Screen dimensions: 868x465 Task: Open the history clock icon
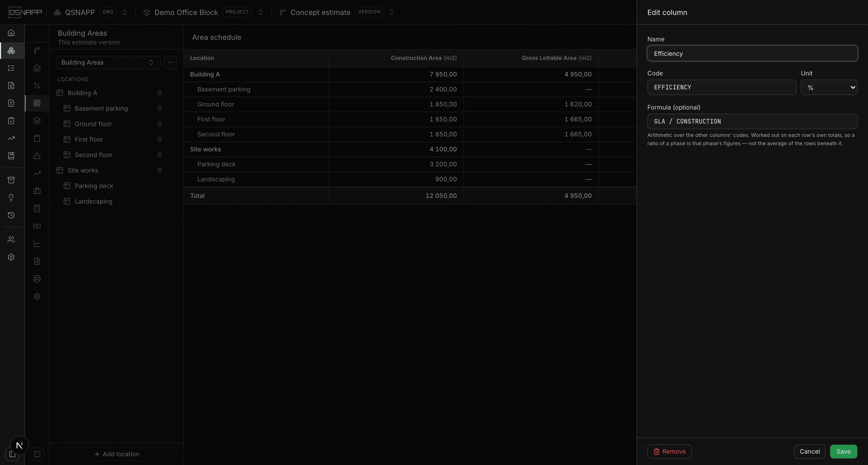pos(11,215)
